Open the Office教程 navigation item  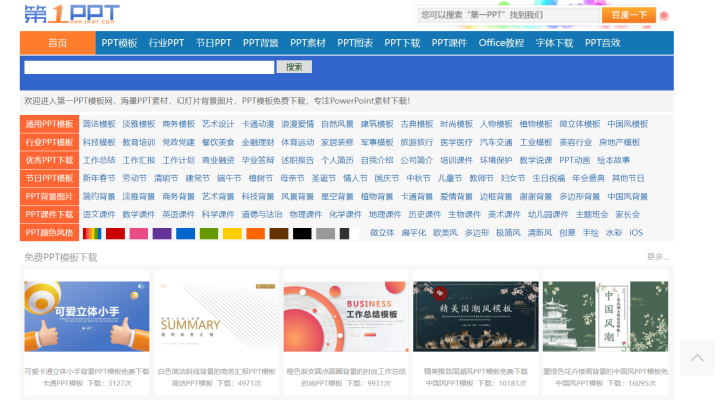(x=501, y=43)
